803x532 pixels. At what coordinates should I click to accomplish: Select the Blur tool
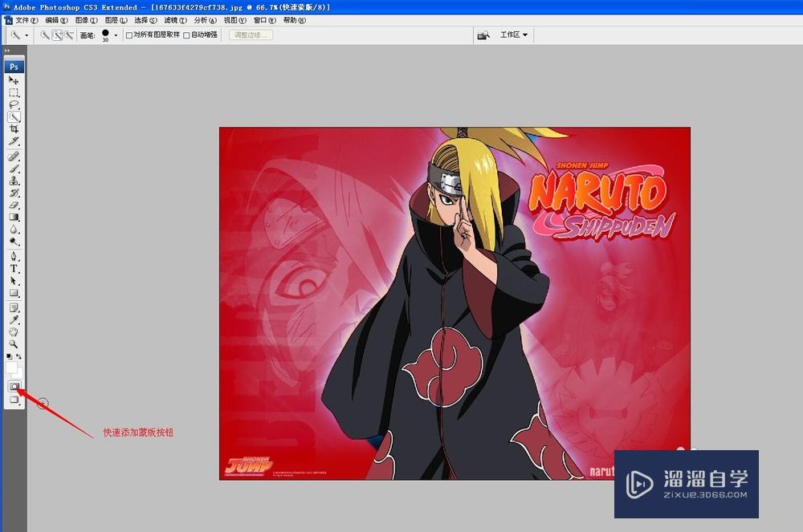pyautogui.click(x=14, y=229)
